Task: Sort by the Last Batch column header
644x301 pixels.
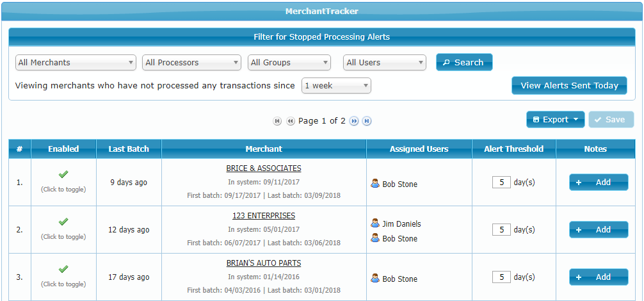Action: coord(129,149)
